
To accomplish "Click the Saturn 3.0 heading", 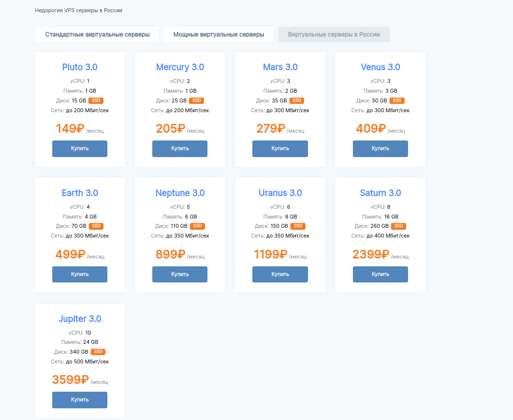I will 380,193.
